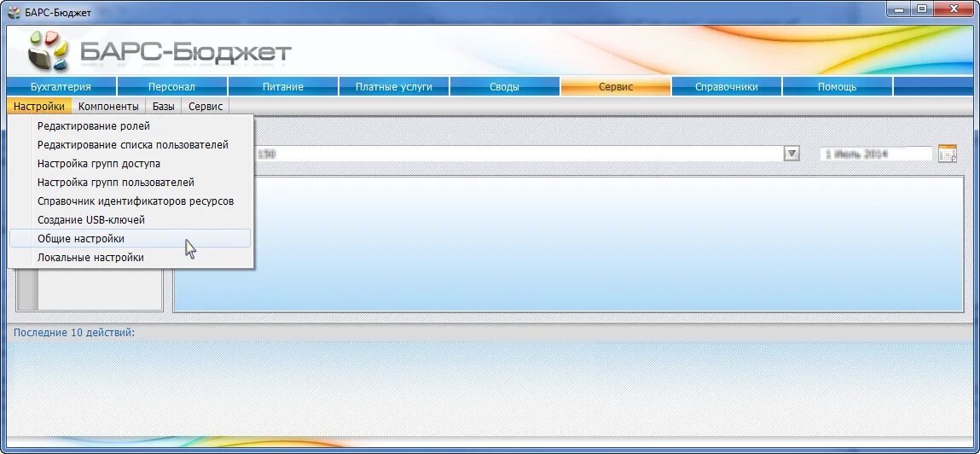Switch to the Питание tab
980x454 pixels.
click(x=282, y=87)
